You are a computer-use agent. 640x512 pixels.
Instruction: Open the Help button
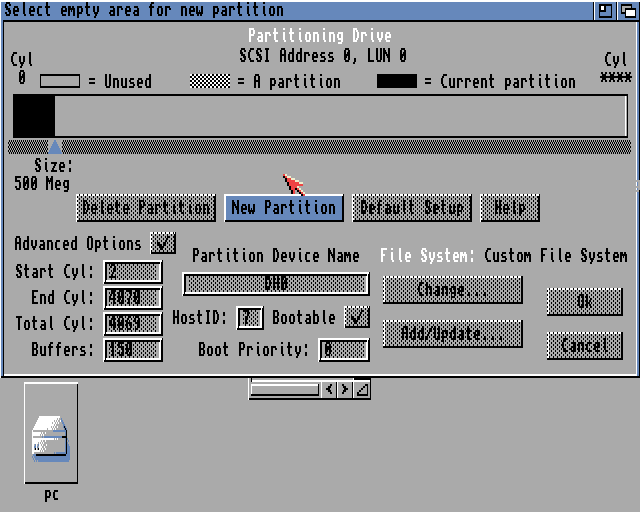[510, 208]
